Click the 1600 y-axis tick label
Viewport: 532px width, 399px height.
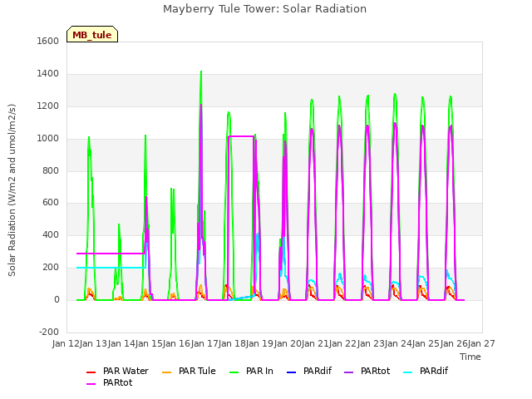pyautogui.click(x=48, y=41)
